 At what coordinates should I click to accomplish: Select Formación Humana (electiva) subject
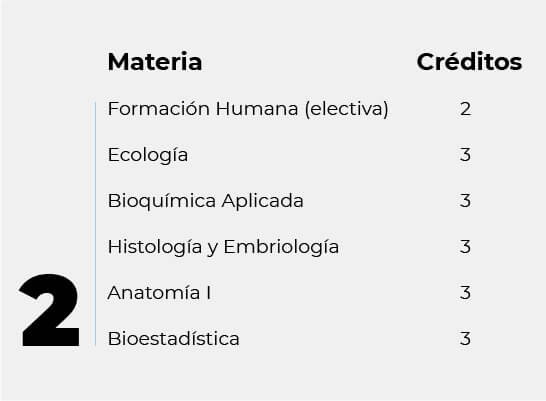pos(248,109)
